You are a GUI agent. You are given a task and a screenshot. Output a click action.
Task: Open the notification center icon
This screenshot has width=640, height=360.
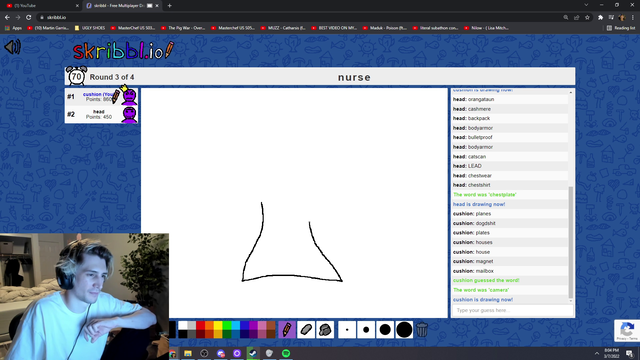click(629, 353)
